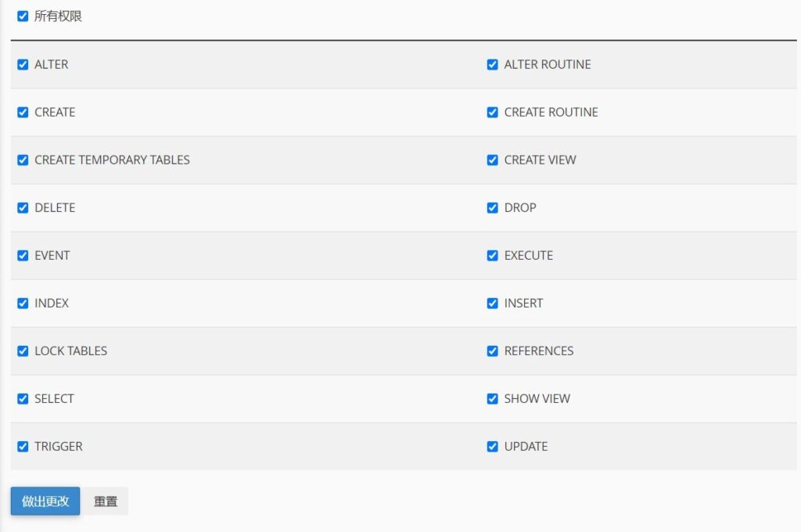Uncheck the ALTER privilege checkbox
The height and width of the screenshot is (532, 801).
23,64
